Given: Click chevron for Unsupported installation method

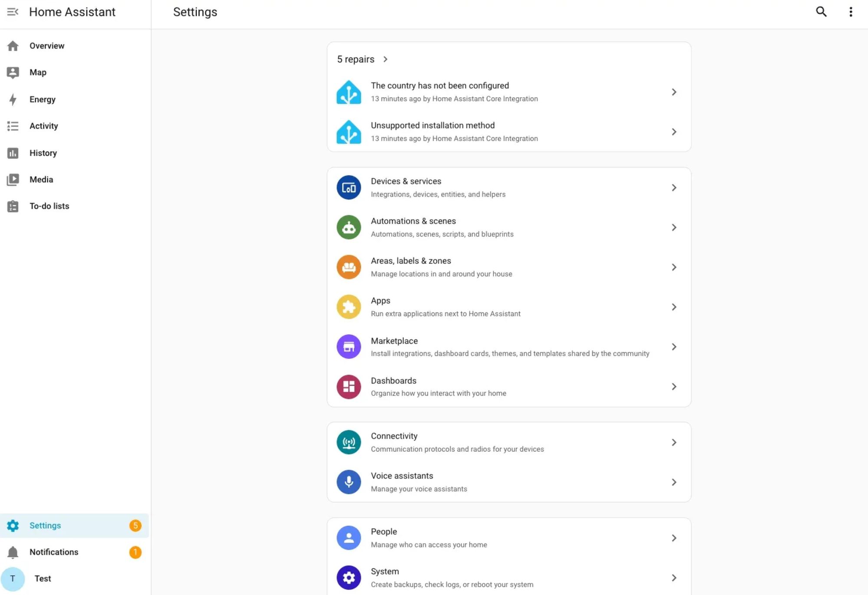Looking at the screenshot, I should pyautogui.click(x=674, y=132).
